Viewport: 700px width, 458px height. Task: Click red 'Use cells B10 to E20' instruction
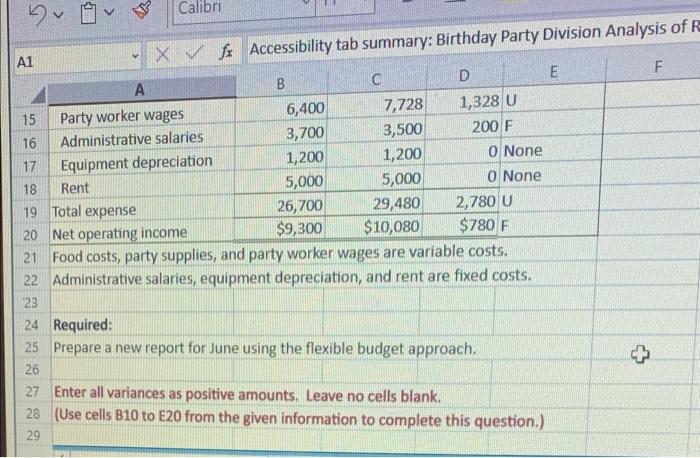pyautogui.click(x=299, y=418)
